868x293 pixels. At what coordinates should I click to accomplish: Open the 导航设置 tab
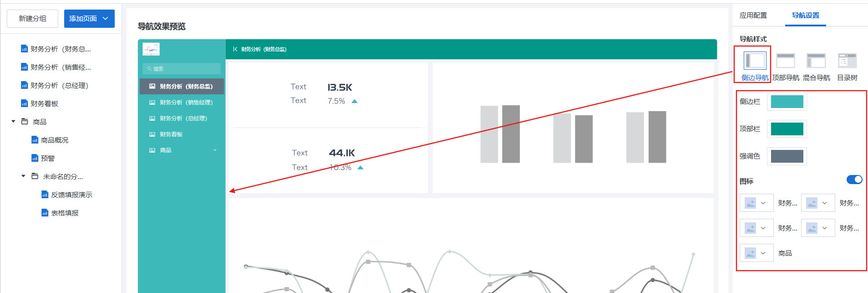(805, 15)
